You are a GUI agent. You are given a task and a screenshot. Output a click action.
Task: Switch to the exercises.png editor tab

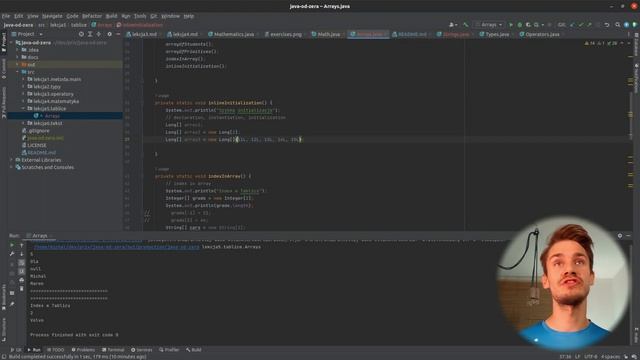point(283,34)
